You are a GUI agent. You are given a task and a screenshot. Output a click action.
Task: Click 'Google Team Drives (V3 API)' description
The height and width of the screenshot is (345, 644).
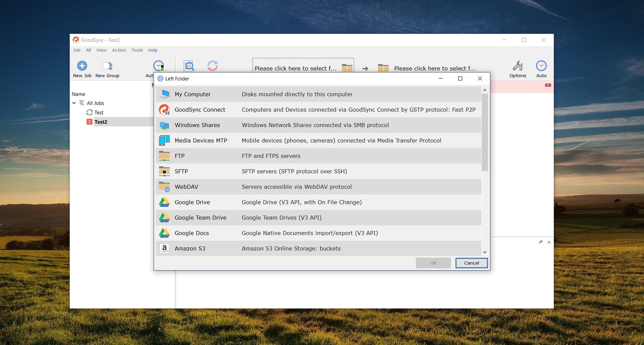(282, 217)
